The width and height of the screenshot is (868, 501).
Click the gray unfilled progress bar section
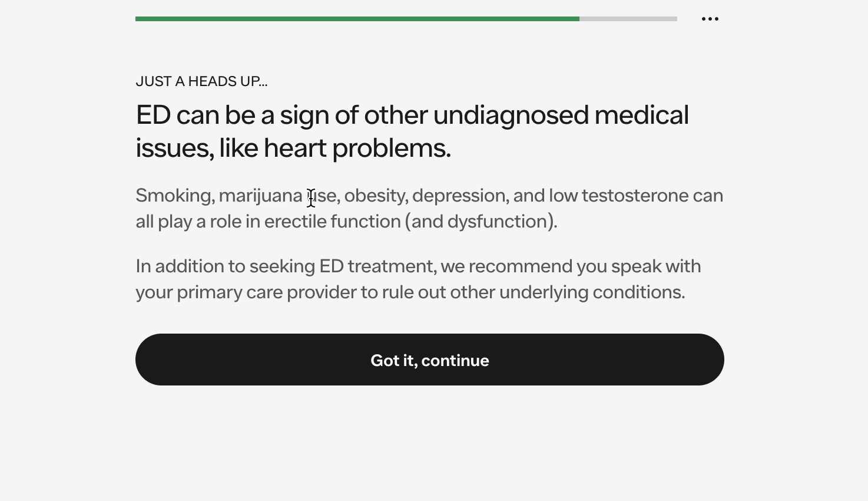click(x=628, y=19)
